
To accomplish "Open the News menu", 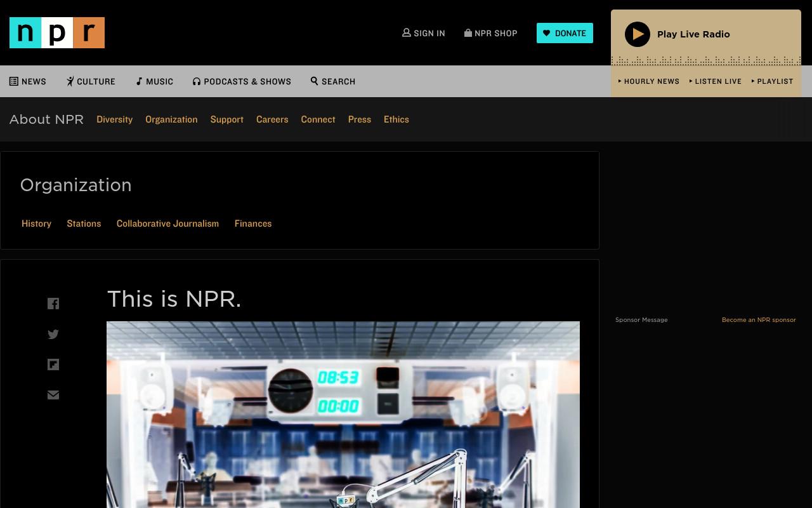I will [28, 81].
